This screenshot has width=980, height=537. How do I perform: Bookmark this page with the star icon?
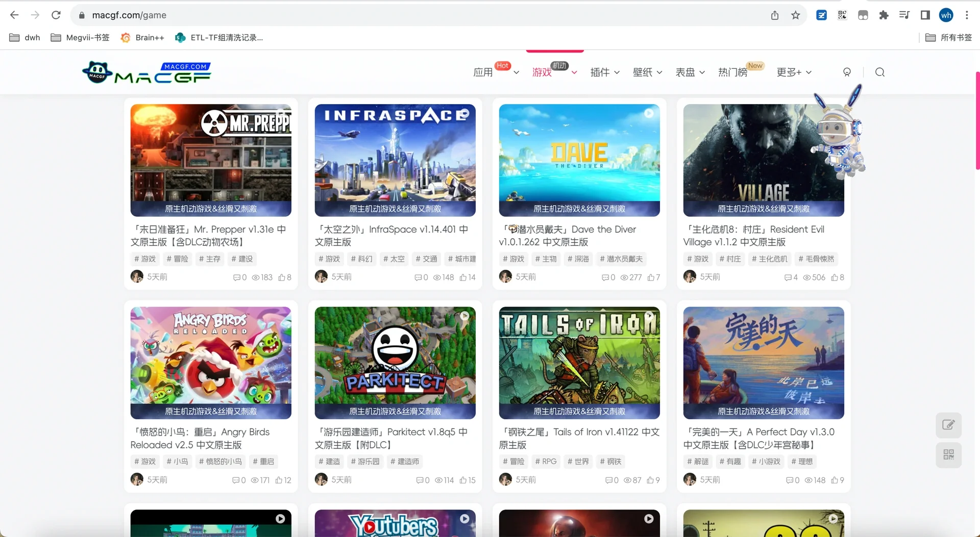click(796, 15)
